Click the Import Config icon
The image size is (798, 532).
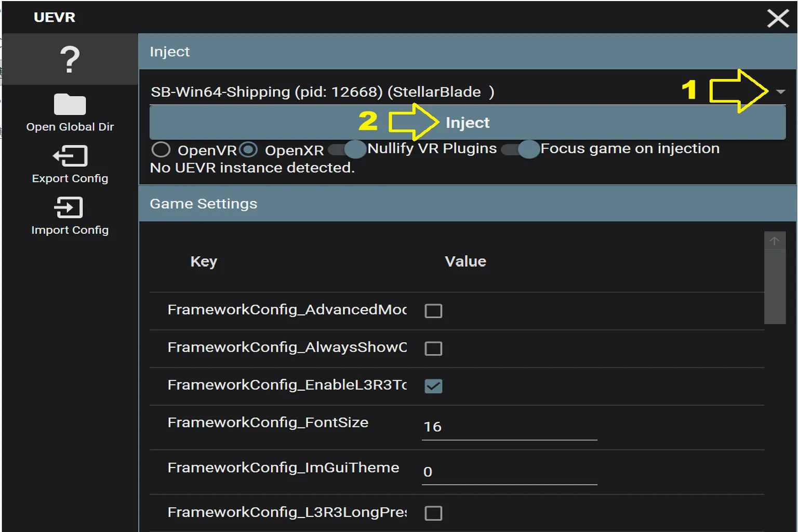69,208
